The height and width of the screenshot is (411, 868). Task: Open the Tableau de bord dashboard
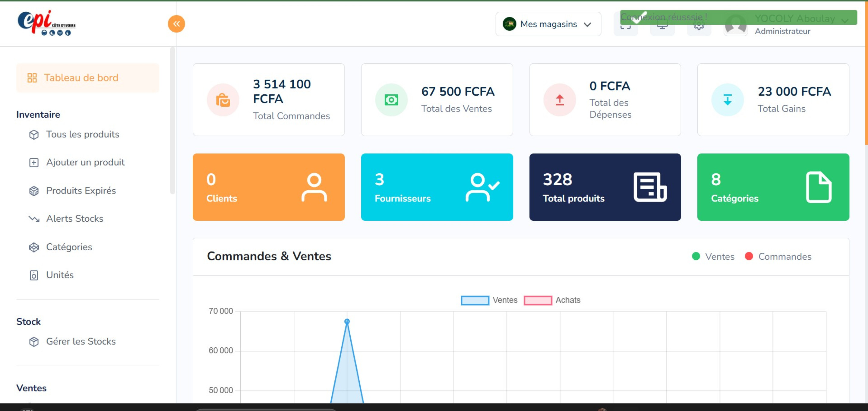tap(81, 77)
